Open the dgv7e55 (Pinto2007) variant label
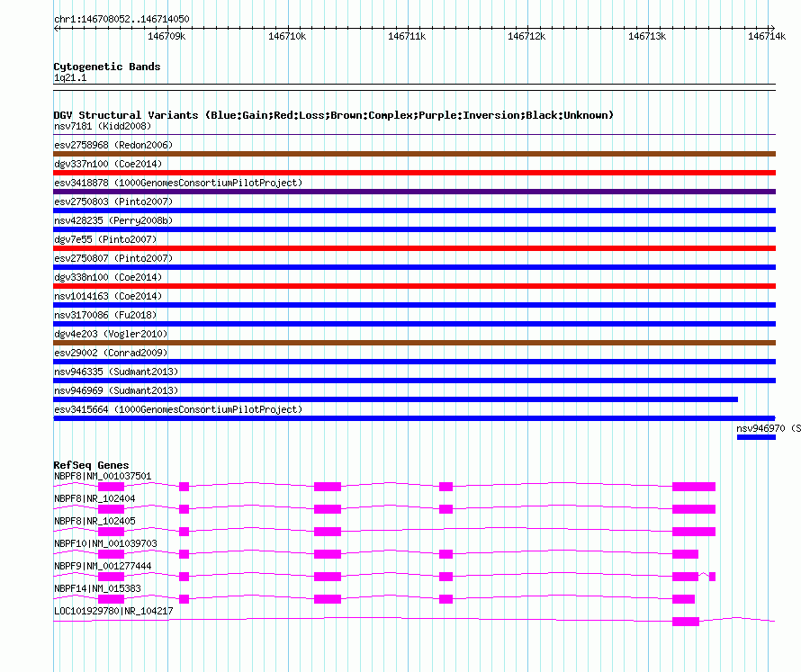 (x=105, y=239)
